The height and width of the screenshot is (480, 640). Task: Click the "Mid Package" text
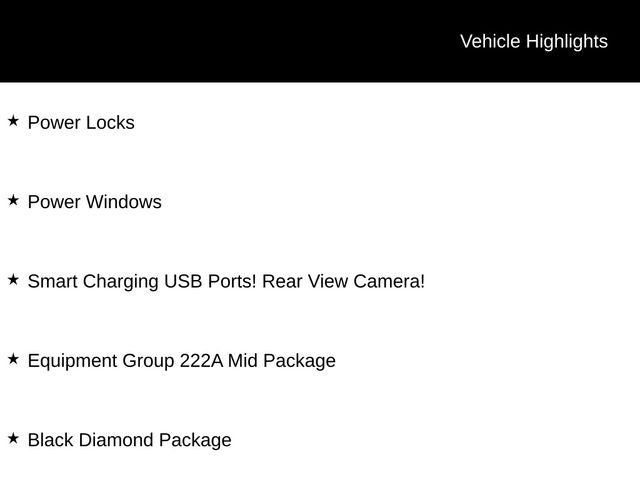pos(282,361)
